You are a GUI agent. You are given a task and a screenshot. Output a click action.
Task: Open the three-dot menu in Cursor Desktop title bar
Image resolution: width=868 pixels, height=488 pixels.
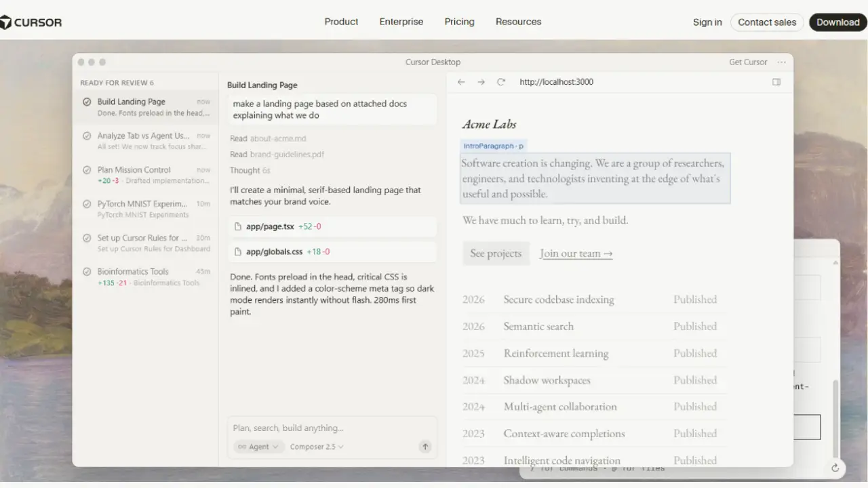[781, 62]
